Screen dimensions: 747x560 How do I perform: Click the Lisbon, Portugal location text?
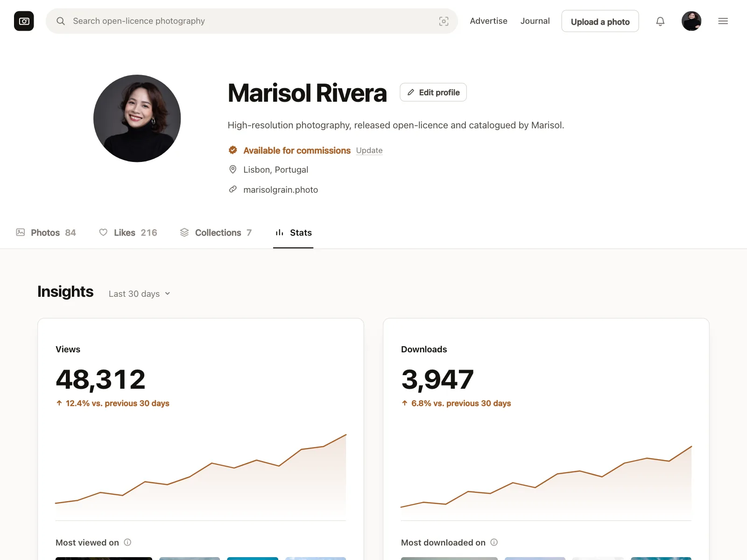[x=276, y=169]
